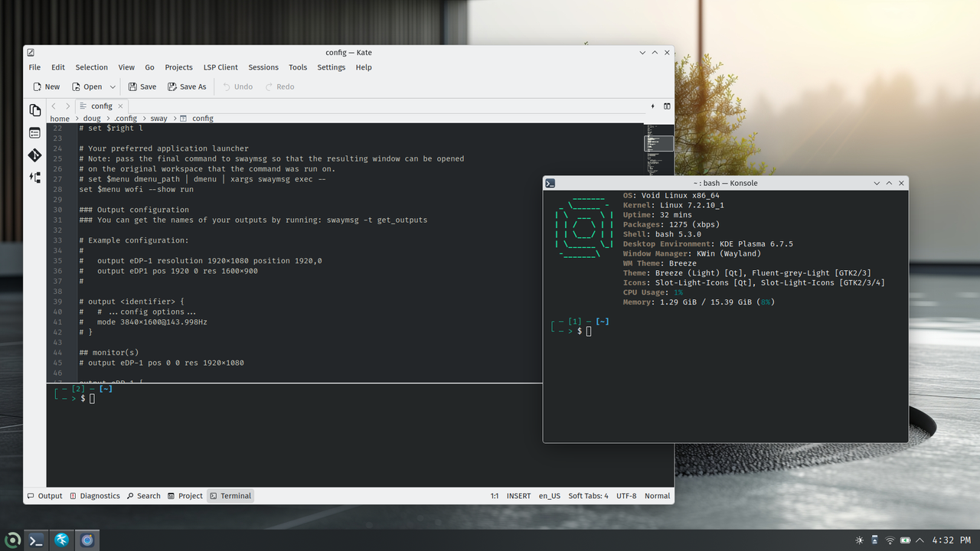Screen dimensions: 980x551
Task: Go to previous tab with back arrow
Action: pos(54,106)
